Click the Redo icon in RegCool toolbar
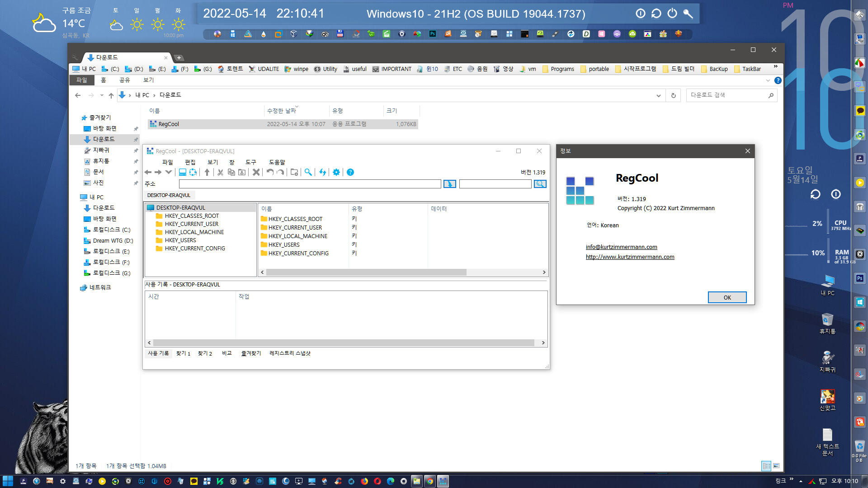Viewport: 868px width, 488px height. [280, 172]
